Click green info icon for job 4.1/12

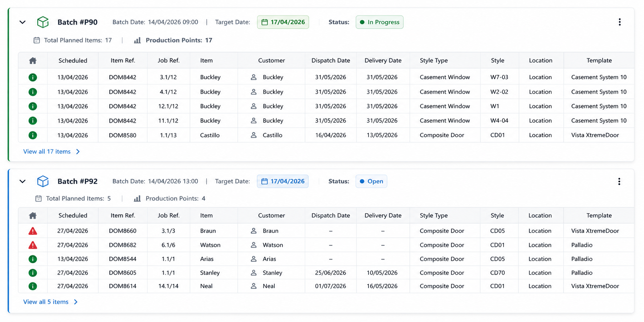click(x=33, y=92)
